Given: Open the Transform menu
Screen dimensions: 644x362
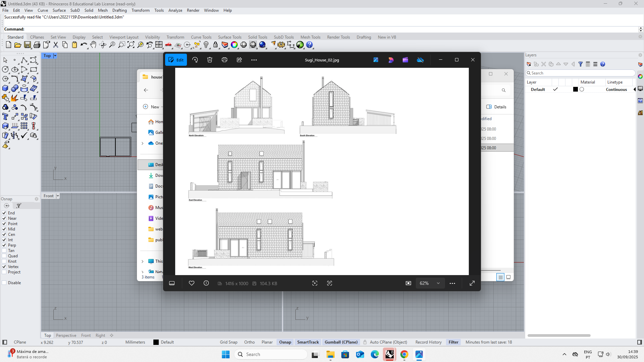Looking at the screenshot, I should [140, 10].
